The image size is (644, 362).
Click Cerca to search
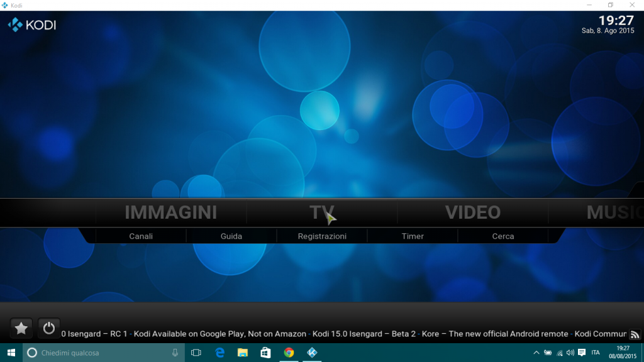[x=503, y=236]
